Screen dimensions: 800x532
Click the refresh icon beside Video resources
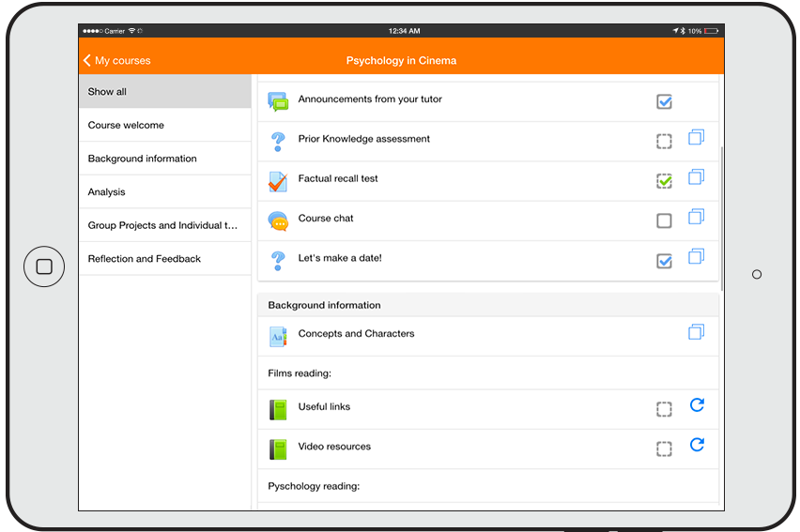coord(697,445)
